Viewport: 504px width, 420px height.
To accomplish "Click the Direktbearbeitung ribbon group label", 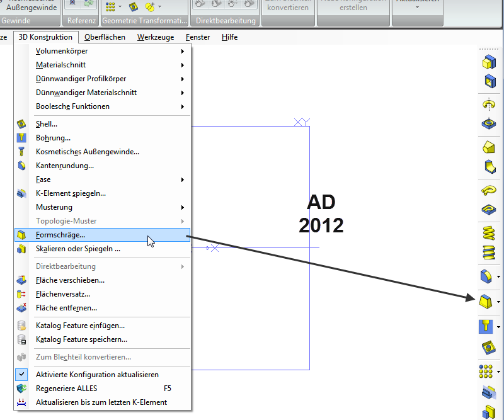I will click(226, 21).
